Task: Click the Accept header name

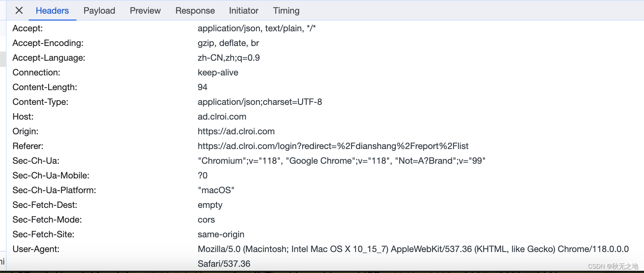Action: coord(28,28)
